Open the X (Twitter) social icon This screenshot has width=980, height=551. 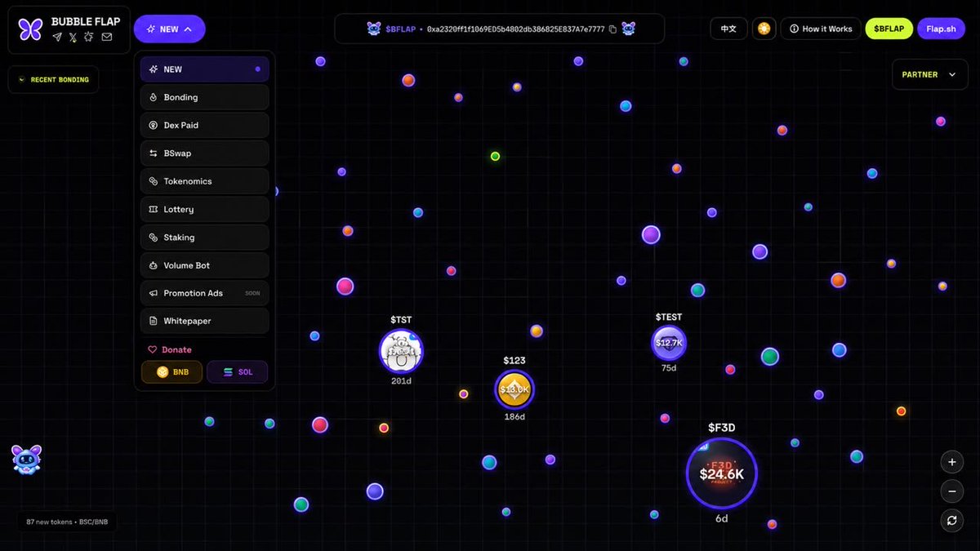coord(73,38)
